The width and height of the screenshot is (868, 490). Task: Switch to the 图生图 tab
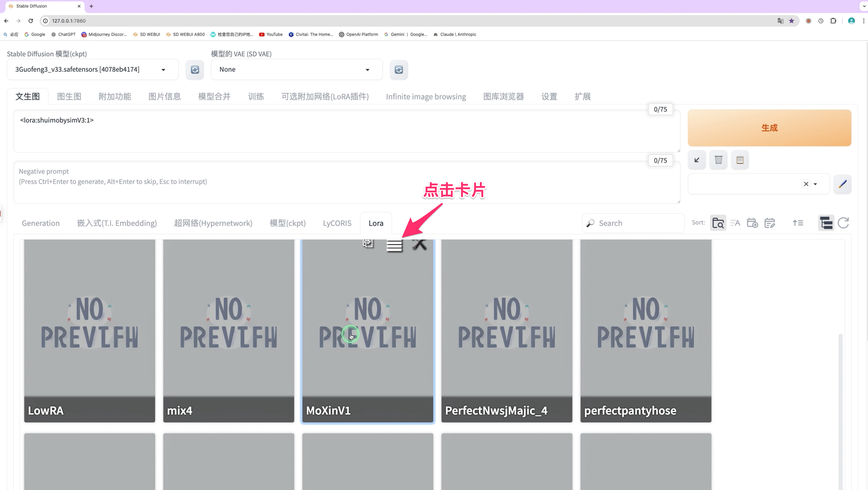[x=69, y=96]
